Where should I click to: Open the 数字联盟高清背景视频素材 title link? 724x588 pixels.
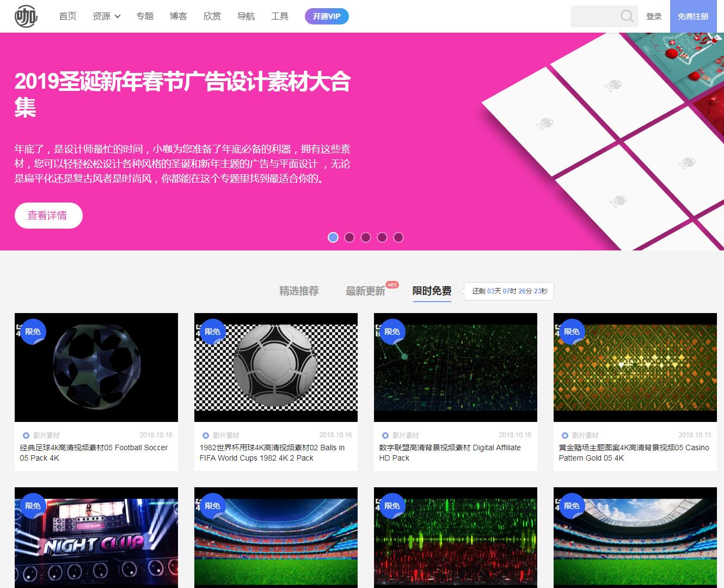450,453
